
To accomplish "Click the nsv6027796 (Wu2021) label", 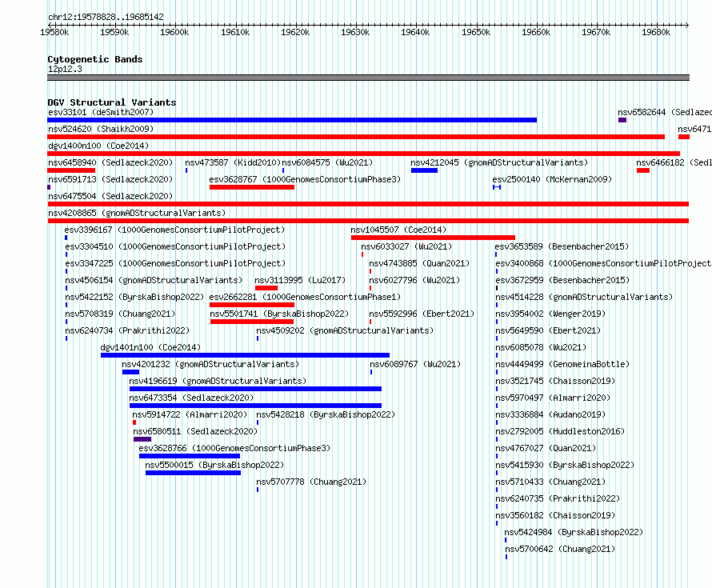I will pos(414,280).
